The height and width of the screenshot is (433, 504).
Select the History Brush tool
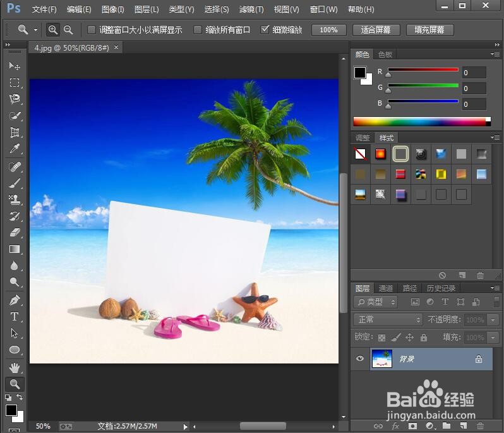pyautogui.click(x=14, y=216)
